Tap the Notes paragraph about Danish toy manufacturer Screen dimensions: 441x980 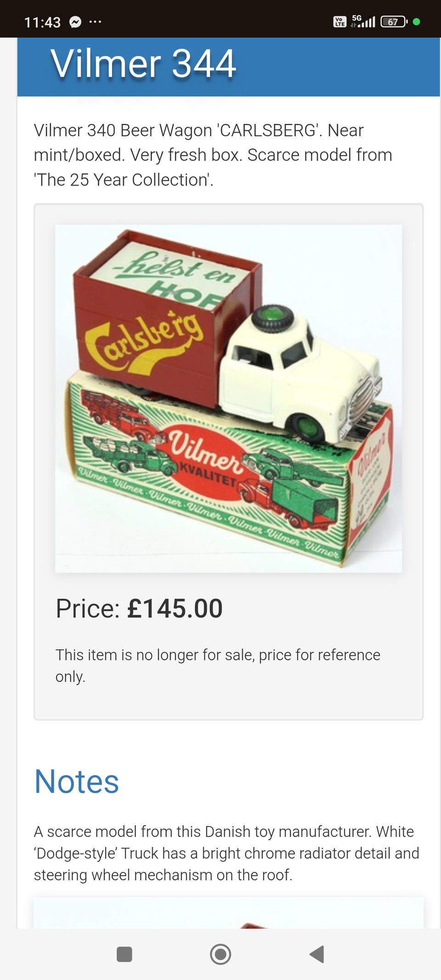coord(226,853)
